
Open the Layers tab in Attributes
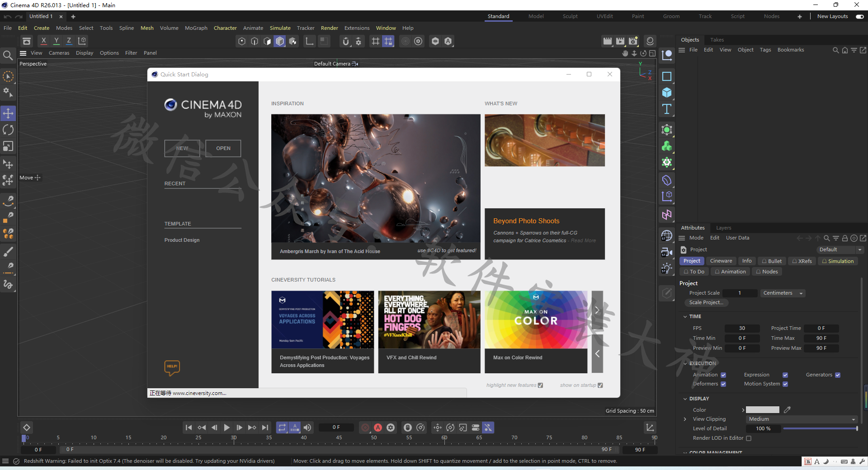point(723,228)
